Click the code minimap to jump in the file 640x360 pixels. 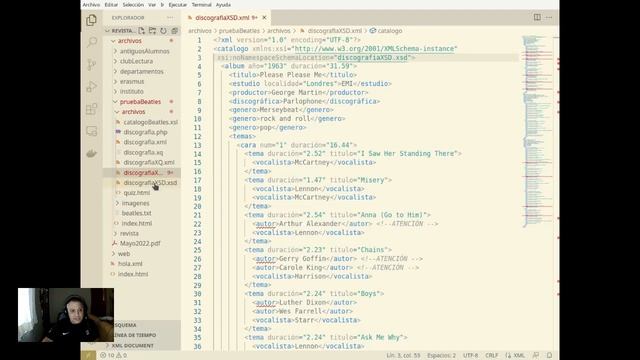click(537, 131)
